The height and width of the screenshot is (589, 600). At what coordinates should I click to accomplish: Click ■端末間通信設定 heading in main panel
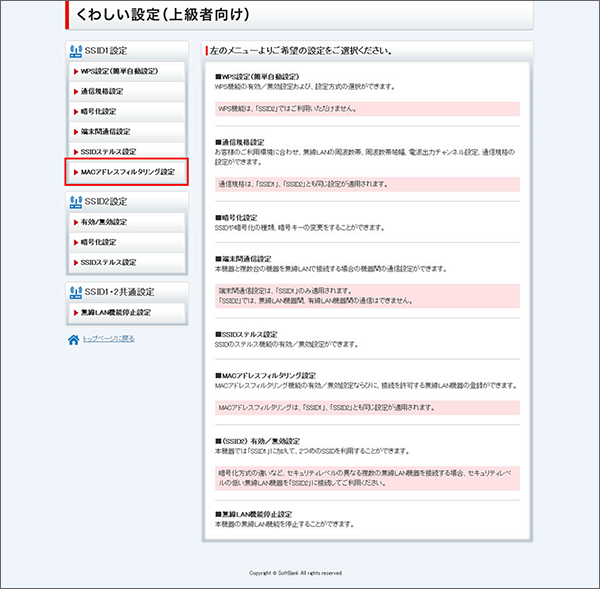[x=243, y=259]
